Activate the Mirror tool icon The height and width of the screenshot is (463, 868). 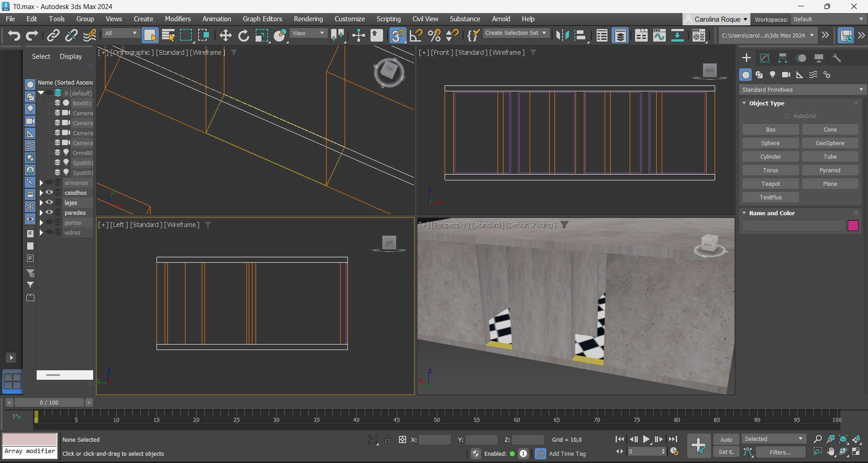click(x=562, y=35)
